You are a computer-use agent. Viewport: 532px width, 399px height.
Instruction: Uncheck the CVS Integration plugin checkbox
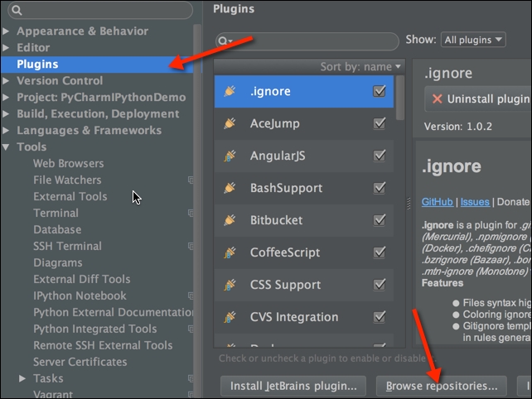pos(380,316)
